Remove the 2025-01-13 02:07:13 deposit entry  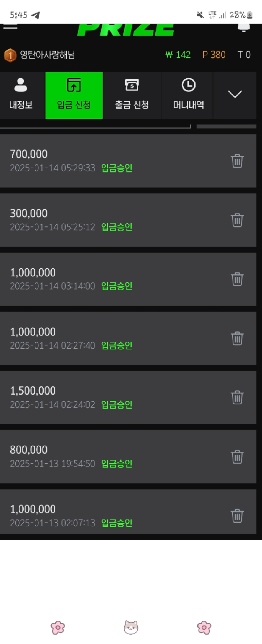[x=237, y=516]
